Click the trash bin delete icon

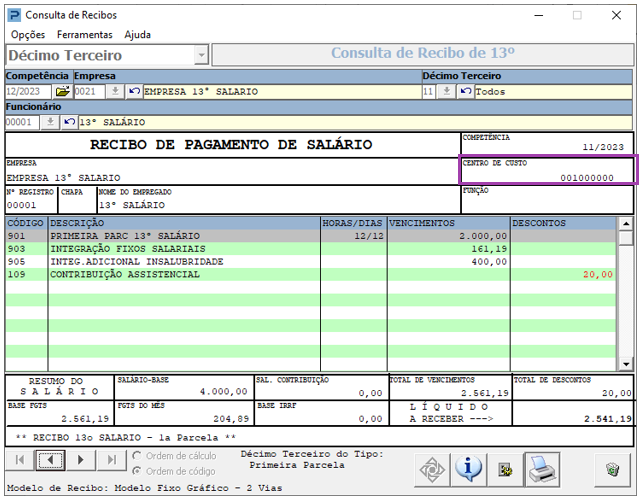pos(612,467)
